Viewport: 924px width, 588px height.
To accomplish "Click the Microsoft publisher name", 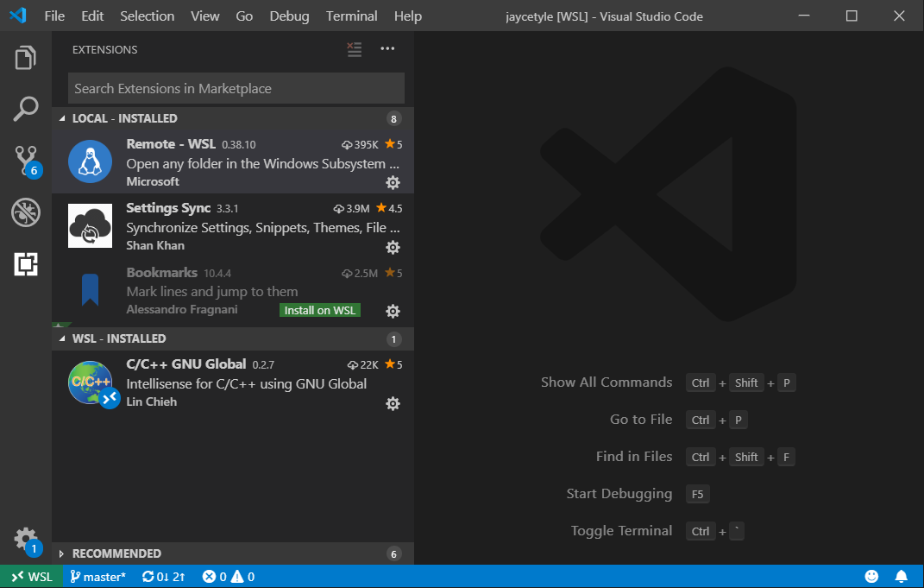I will 153,181.
